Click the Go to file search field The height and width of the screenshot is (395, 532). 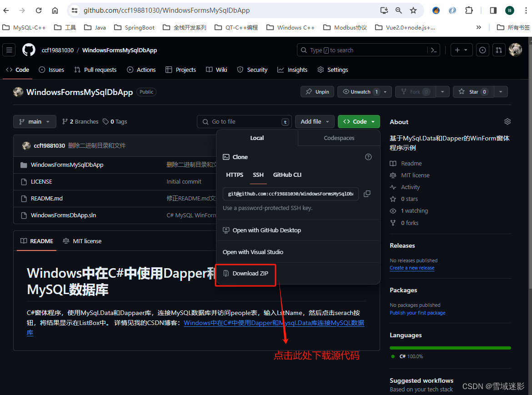pos(244,121)
